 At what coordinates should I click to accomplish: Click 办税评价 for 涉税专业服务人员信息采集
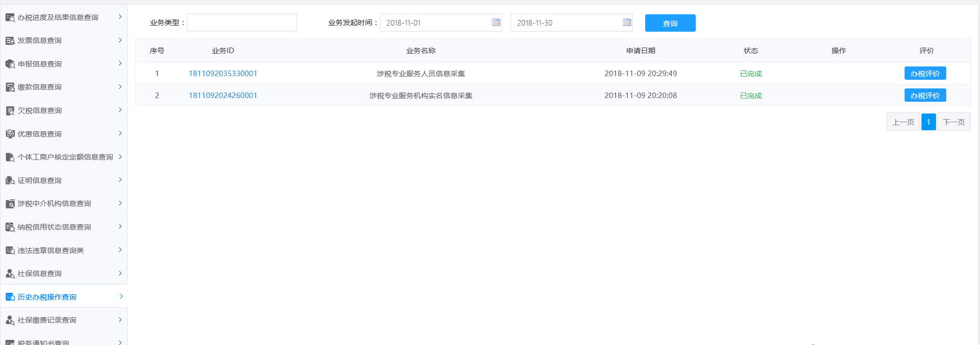[925, 74]
